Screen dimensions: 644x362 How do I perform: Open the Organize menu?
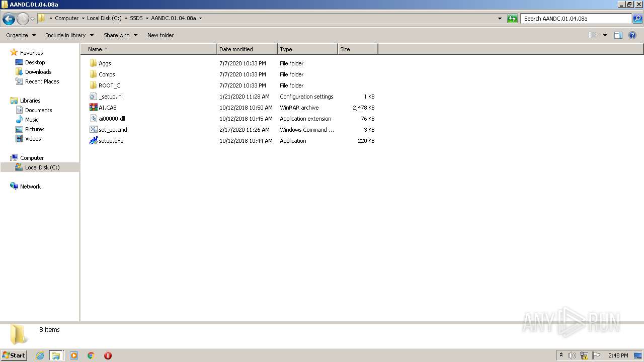(21, 35)
